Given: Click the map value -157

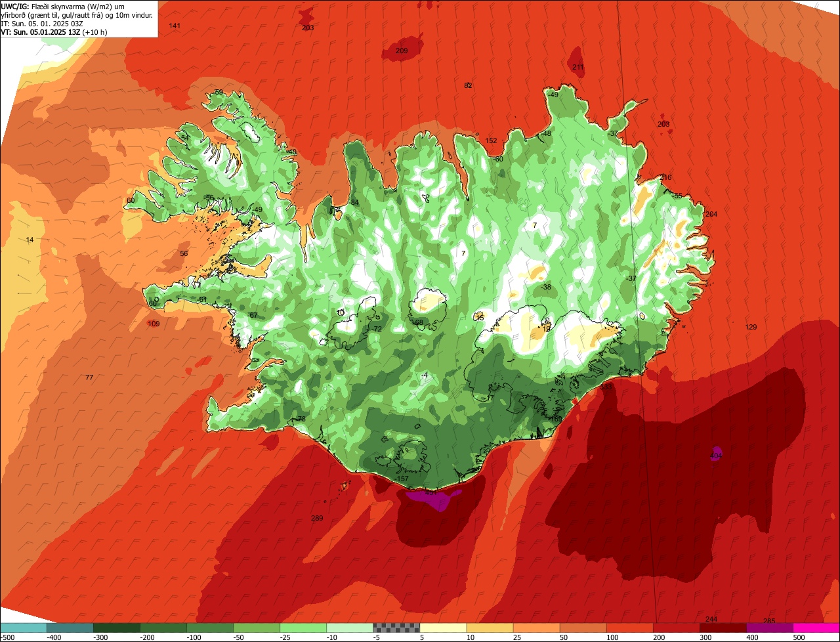Looking at the screenshot, I should point(402,479).
